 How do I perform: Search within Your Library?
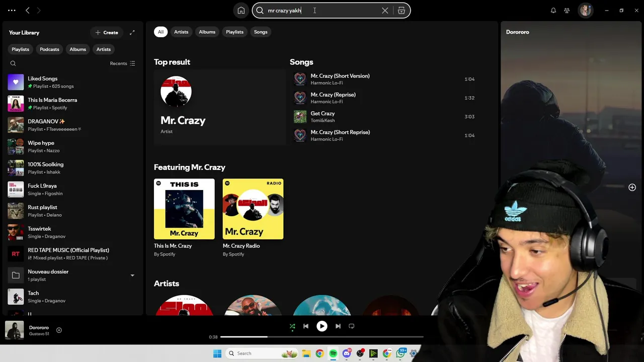tap(13, 63)
